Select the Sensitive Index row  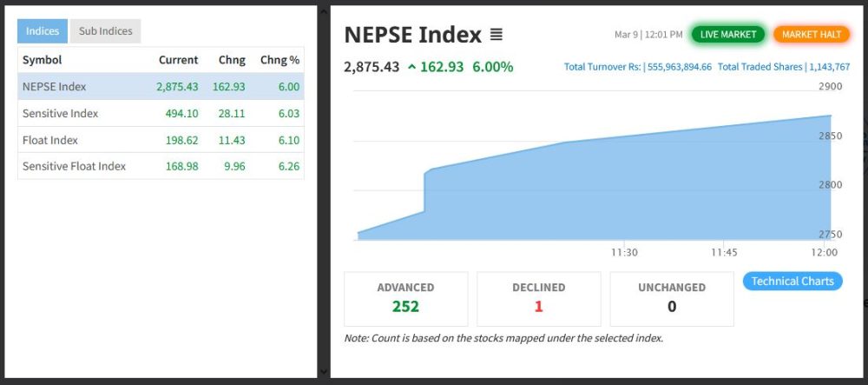click(161, 114)
